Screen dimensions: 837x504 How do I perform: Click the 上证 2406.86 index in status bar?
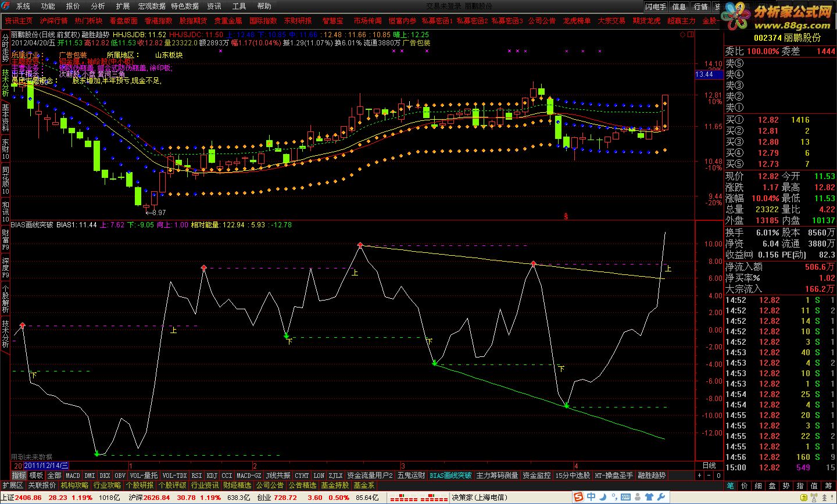click(x=20, y=498)
